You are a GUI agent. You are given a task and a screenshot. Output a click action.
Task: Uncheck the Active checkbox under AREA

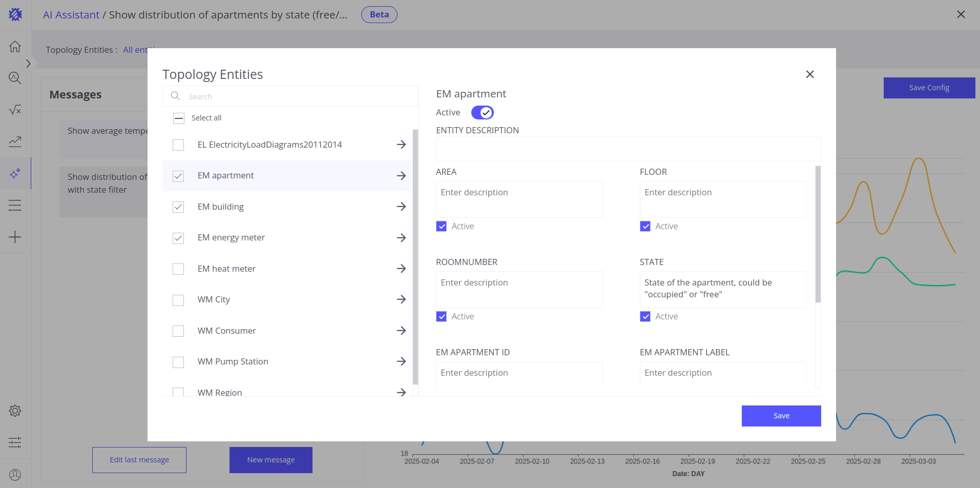[x=442, y=226]
